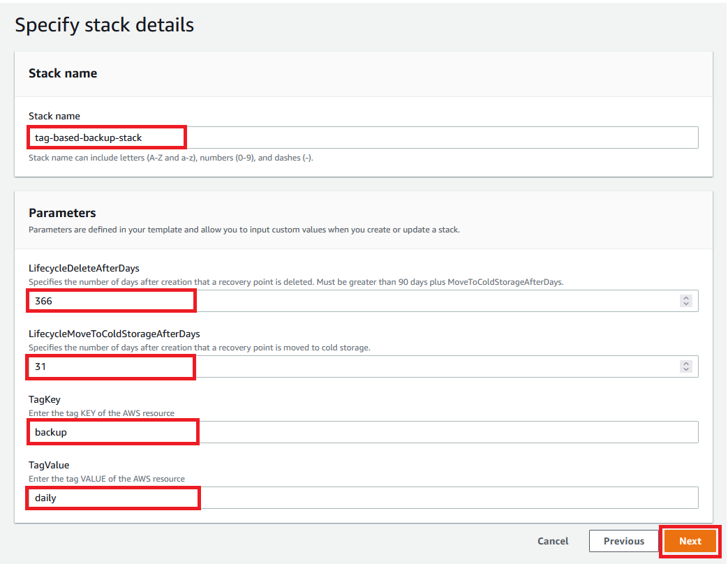
Task: Focus the LifecycleDeleteAfterDays number field
Action: [349, 301]
